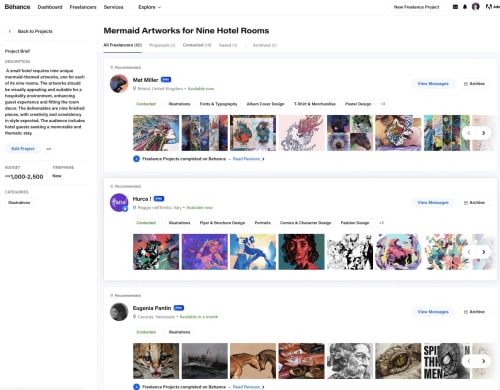Open the user profile avatar

476,7
